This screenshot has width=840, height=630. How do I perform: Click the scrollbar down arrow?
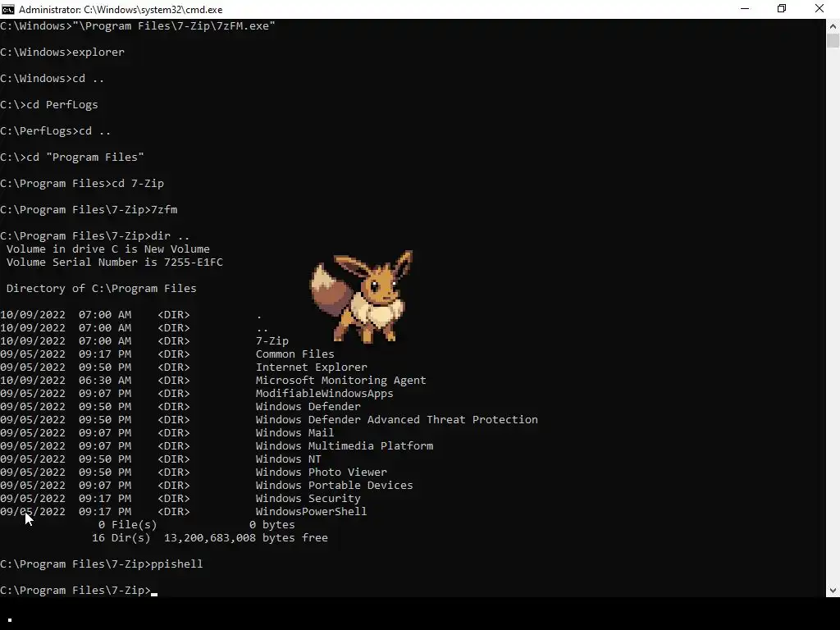click(833, 591)
